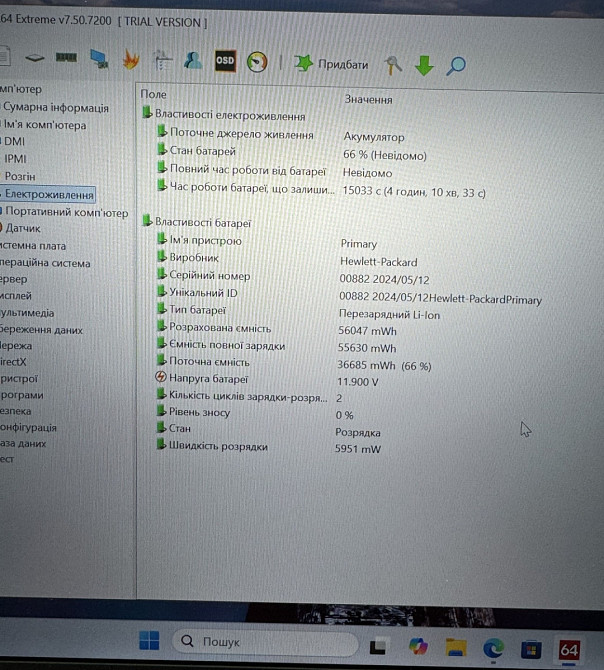Screen dimensions: 604x670
Task: Click the Розрядка state value
Action: (358, 432)
